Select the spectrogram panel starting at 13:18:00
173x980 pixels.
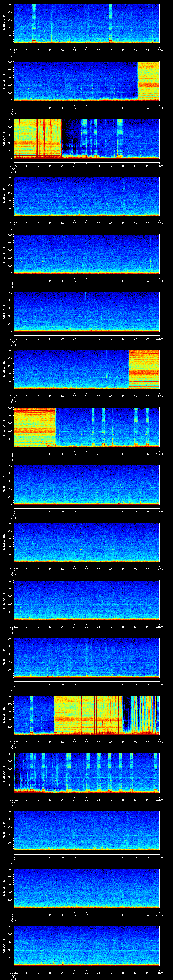tap(87, 254)
